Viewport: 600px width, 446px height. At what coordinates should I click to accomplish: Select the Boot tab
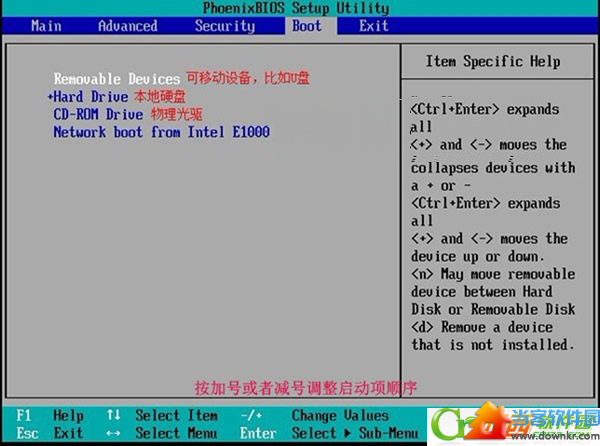(307, 26)
